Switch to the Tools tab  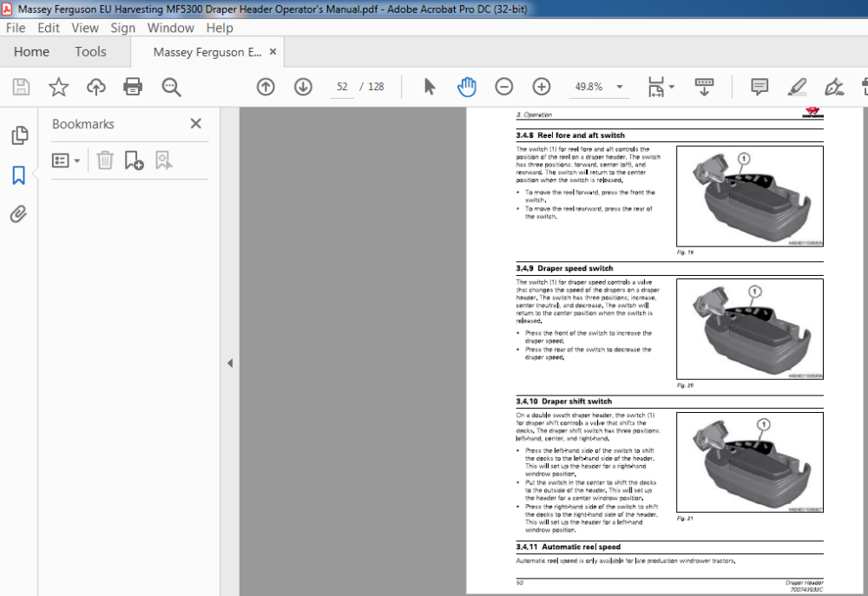point(90,52)
